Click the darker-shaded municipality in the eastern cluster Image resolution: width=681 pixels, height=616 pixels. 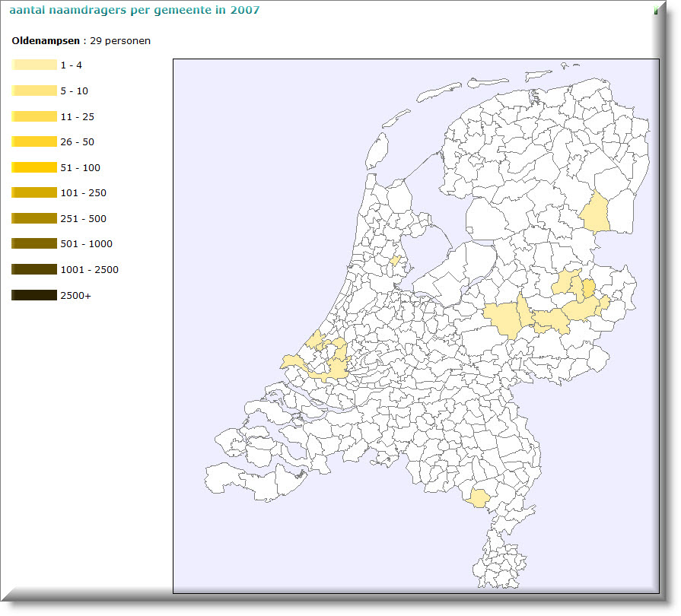click(588, 287)
